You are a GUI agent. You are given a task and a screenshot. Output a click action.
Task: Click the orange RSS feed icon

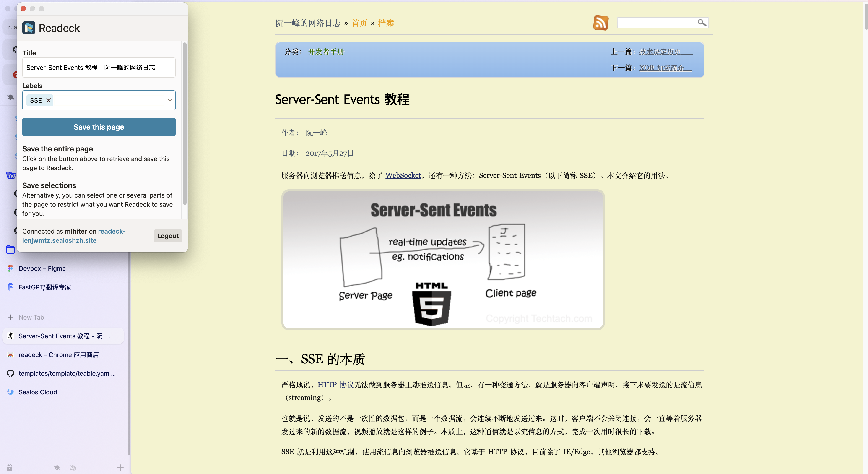(x=600, y=23)
